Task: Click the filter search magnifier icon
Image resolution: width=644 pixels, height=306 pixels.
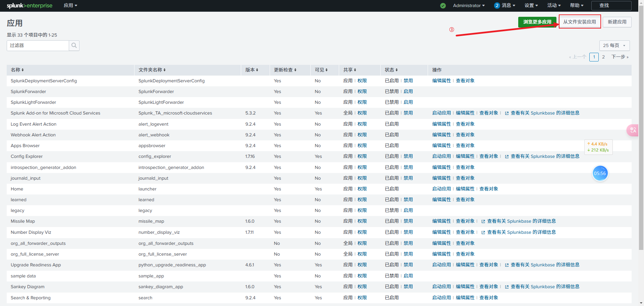Action: (x=74, y=46)
